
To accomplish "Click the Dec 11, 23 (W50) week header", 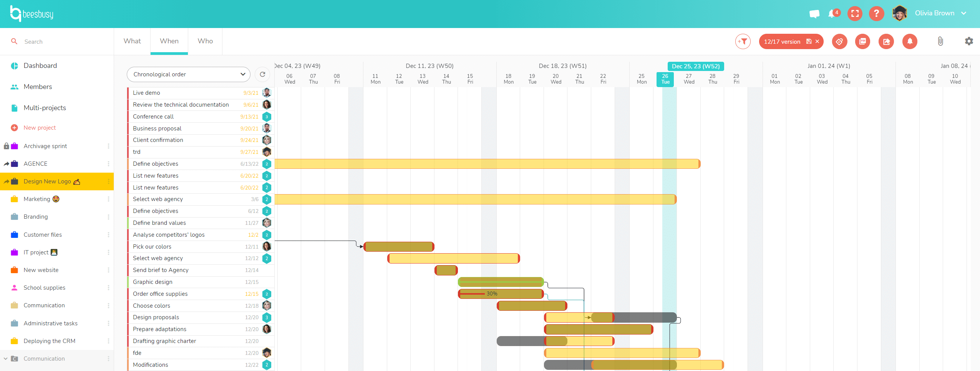I will 429,66.
